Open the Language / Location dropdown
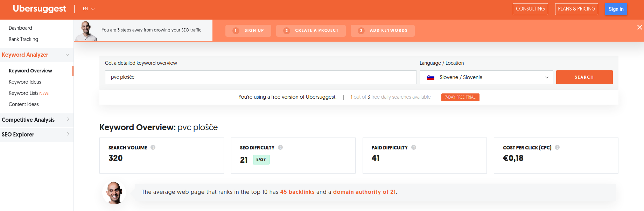Viewport: 644px width, 211px height. 486,77
